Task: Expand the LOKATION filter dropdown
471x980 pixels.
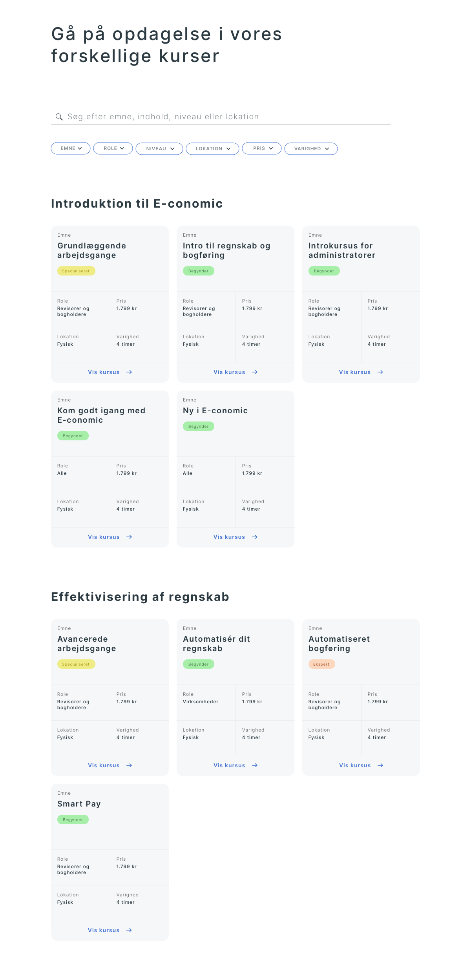Action: click(x=212, y=149)
